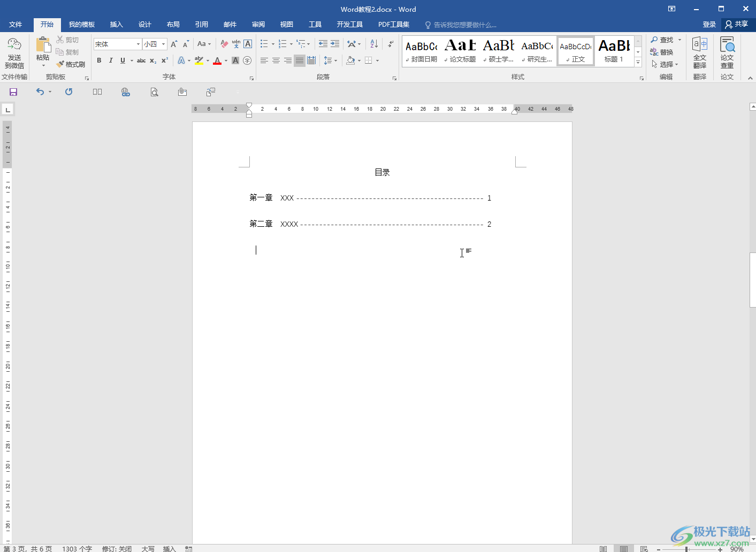Open the font name dropdown (宋体)

pyautogui.click(x=138, y=44)
